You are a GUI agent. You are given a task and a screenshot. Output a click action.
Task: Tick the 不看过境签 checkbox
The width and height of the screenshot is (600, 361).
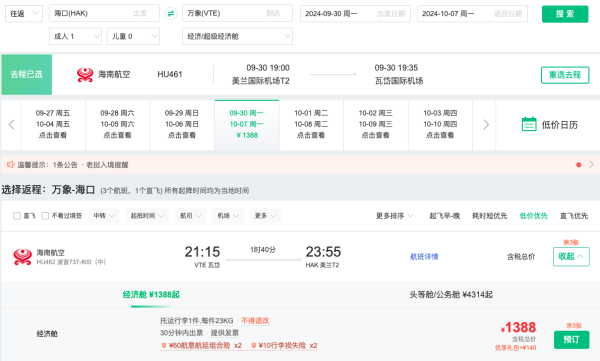[45, 216]
